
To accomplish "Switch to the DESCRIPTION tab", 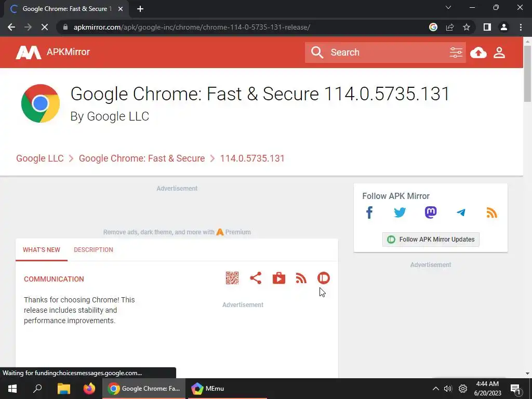I will click(94, 250).
